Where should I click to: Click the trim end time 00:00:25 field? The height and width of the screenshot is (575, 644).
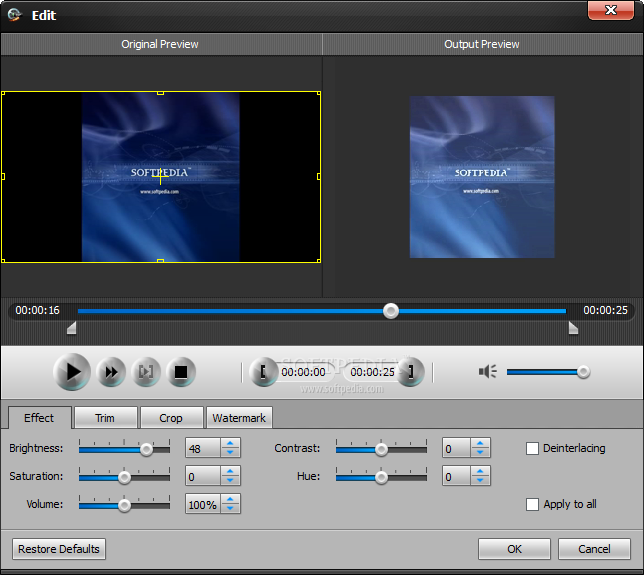point(372,372)
